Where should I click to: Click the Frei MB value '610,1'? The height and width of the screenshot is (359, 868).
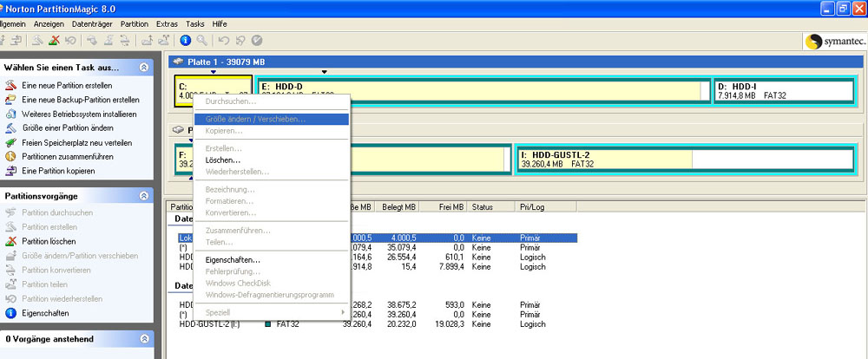[x=455, y=258]
